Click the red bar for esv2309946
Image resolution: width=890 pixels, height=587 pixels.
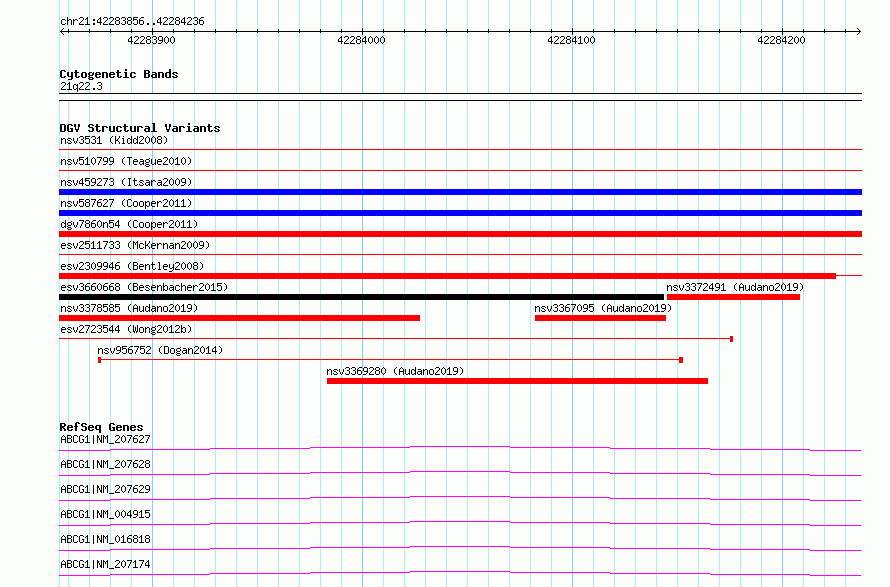click(447, 276)
